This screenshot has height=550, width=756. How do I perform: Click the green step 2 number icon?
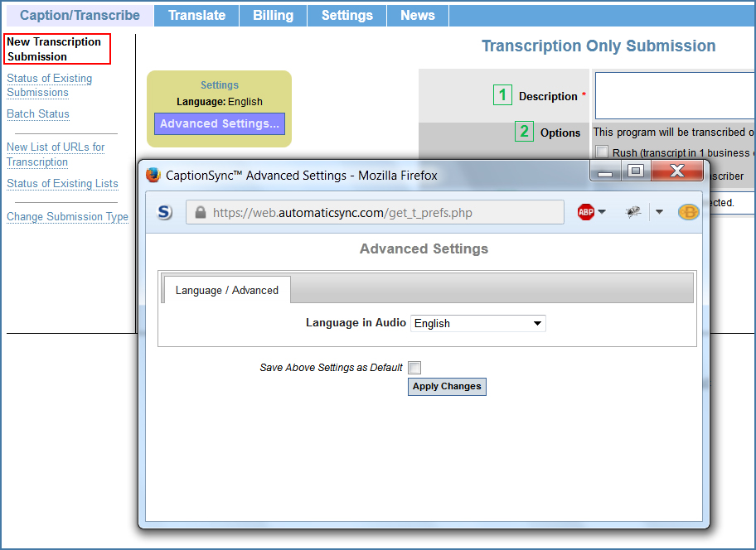coord(524,132)
